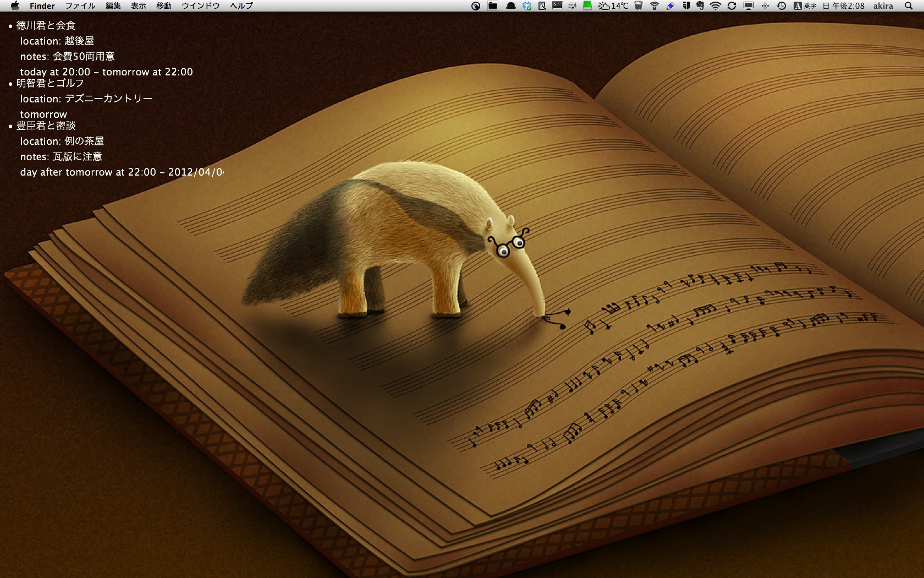Open the 表示 menu
The width and height of the screenshot is (924, 578).
coord(139,6)
